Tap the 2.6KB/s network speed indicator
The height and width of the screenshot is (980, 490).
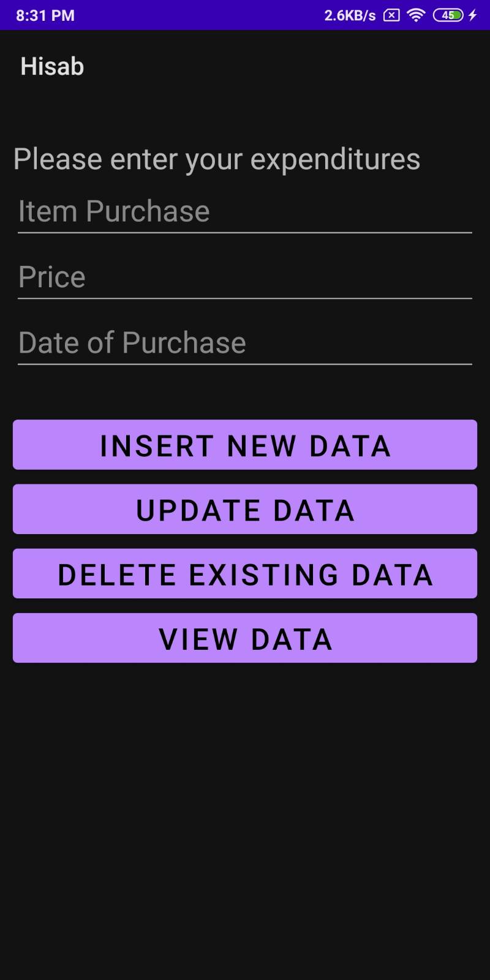pyautogui.click(x=350, y=15)
